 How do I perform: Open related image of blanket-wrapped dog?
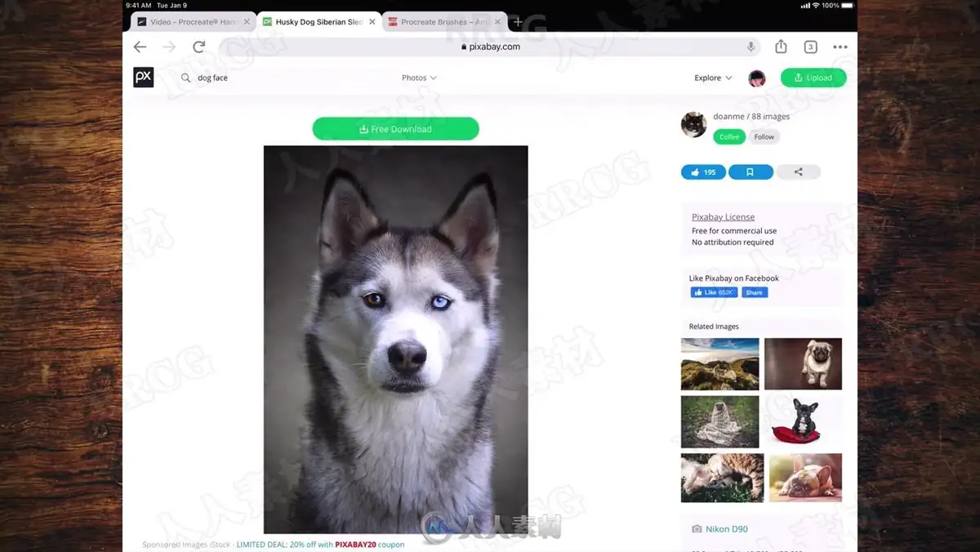(x=720, y=422)
